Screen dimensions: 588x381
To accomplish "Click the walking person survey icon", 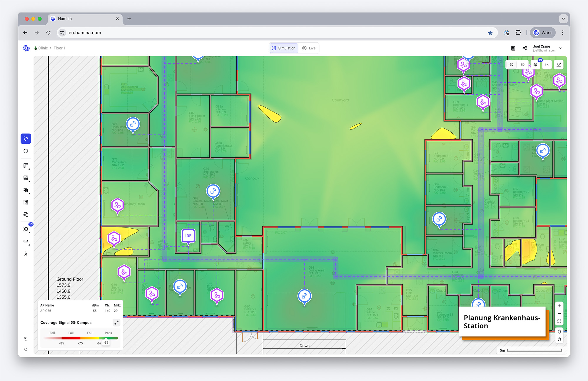I will click(26, 254).
